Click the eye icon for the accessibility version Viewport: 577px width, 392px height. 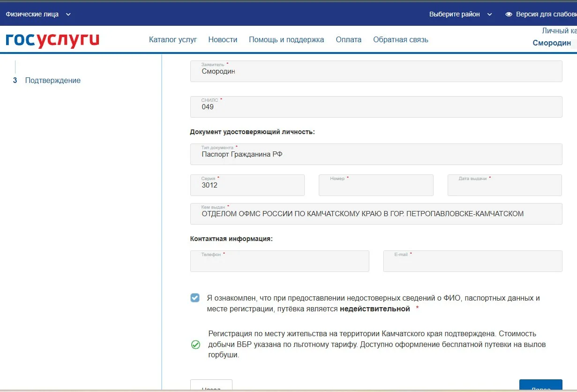coord(509,15)
